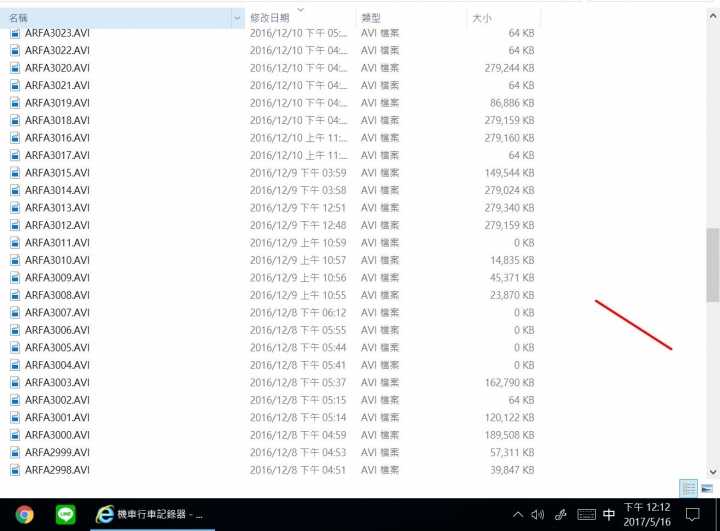Open the volume speaker control
The width and height of the screenshot is (720, 531).
pyautogui.click(x=537, y=514)
